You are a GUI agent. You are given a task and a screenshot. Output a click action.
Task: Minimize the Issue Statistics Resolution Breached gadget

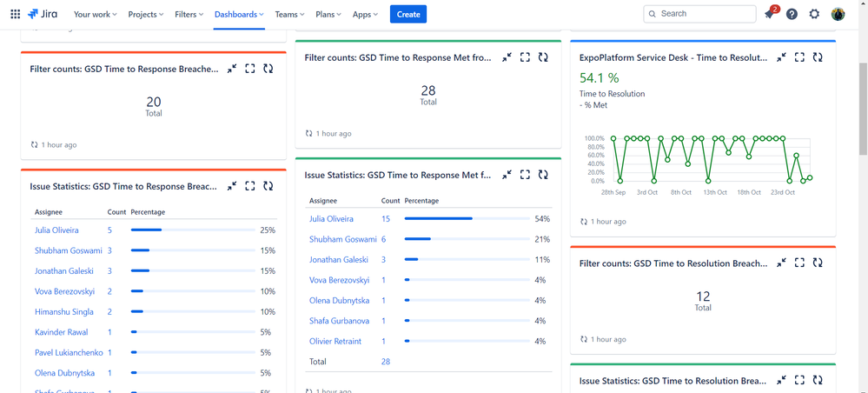tap(781, 381)
